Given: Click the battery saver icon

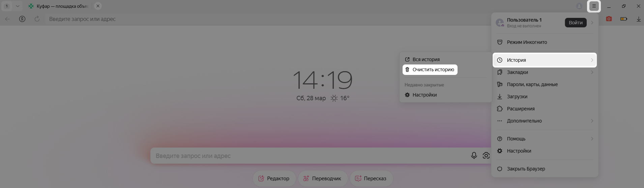Looking at the screenshot, I should tap(624, 19).
